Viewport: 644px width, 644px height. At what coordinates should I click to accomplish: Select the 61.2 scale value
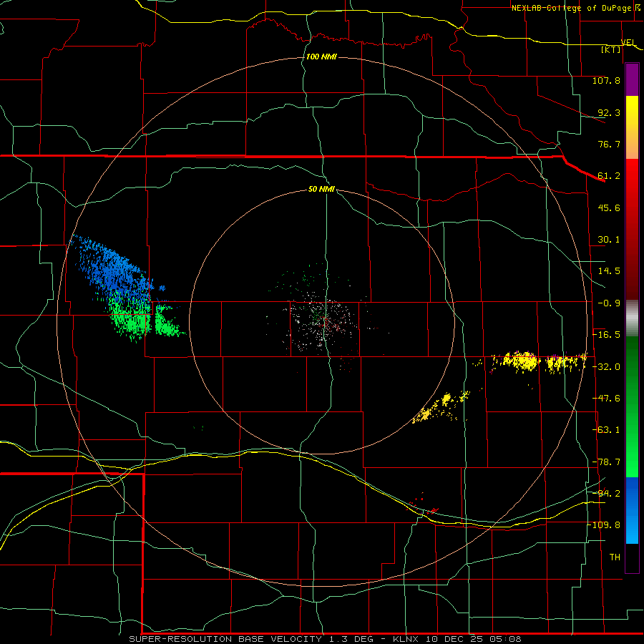[x=609, y=176]
